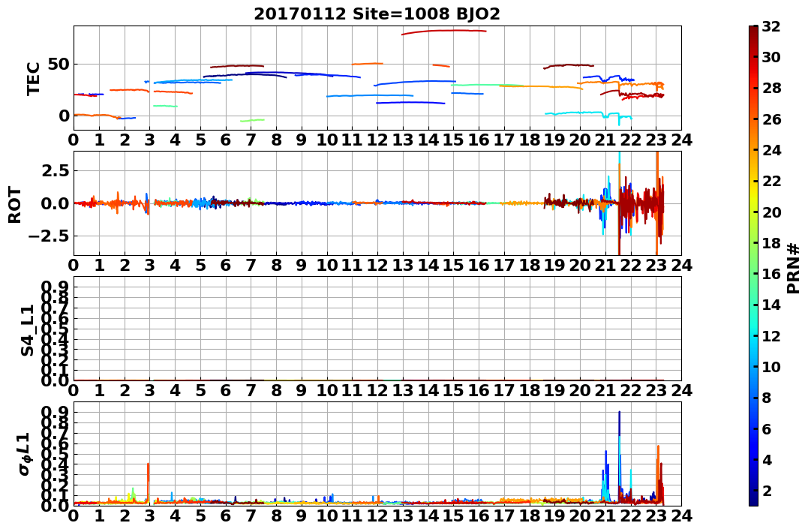Click the PRN colorbar tick label "20"
Screen dimensions: 808x532
(771, 212)
